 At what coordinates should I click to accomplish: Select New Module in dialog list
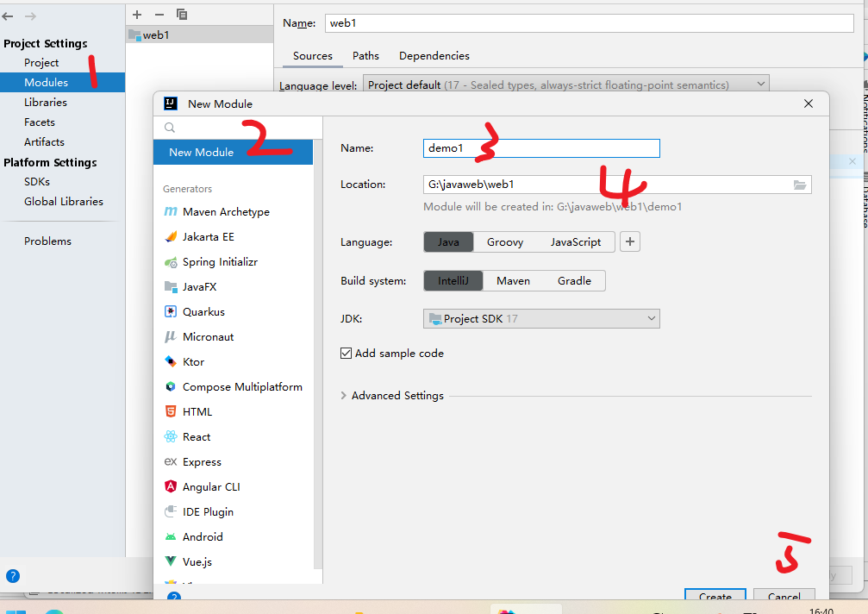(x=233, y=153)
